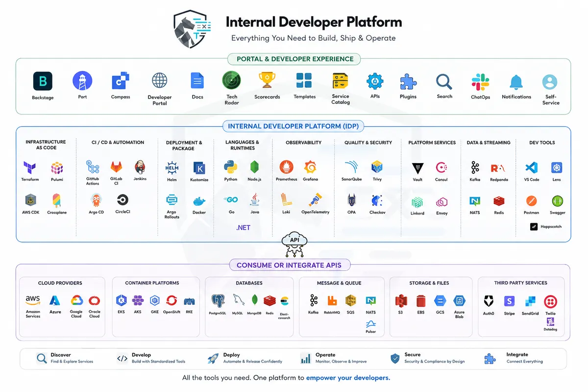Click the Checkov icon
588x392 pixels.
pyautogui.click(x=377, y=200)
